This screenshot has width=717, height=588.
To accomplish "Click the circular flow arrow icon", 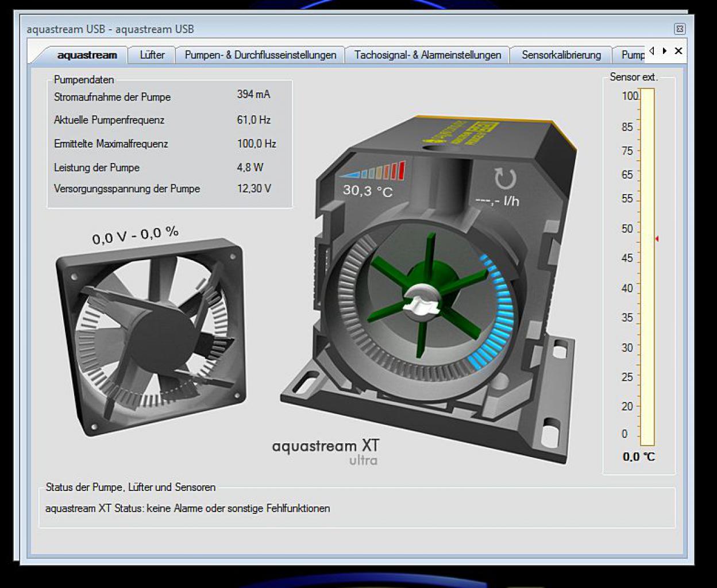I will pos(506,179).
